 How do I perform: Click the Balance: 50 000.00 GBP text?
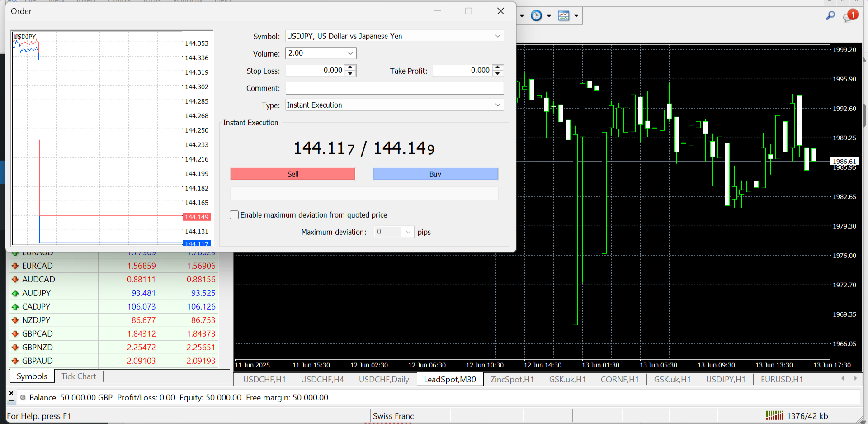pos(71,398)
